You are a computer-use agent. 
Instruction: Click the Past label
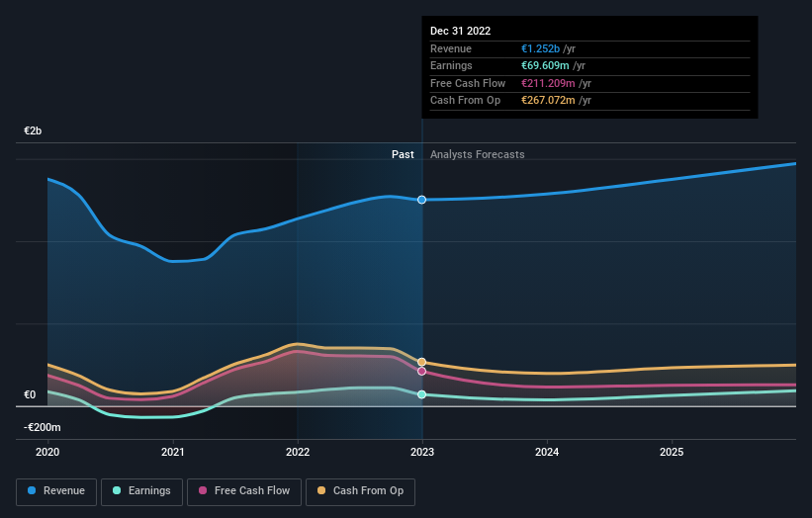(403, 154)
